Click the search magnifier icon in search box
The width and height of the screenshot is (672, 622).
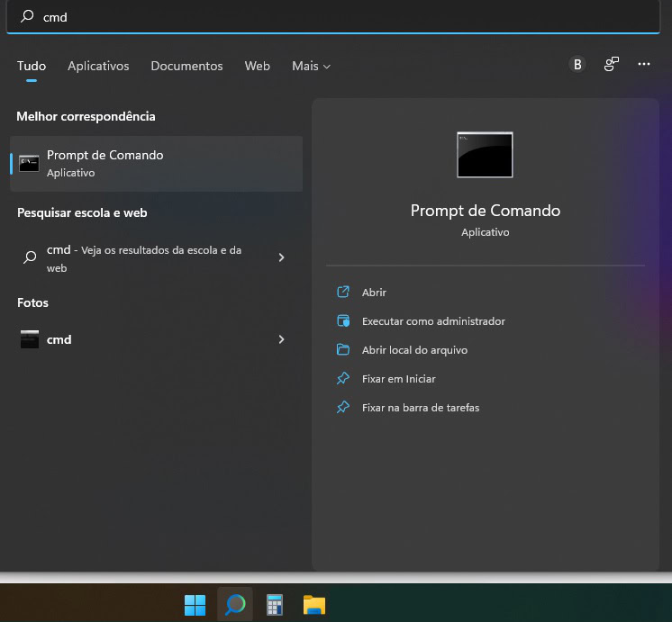tap(27, 16)
